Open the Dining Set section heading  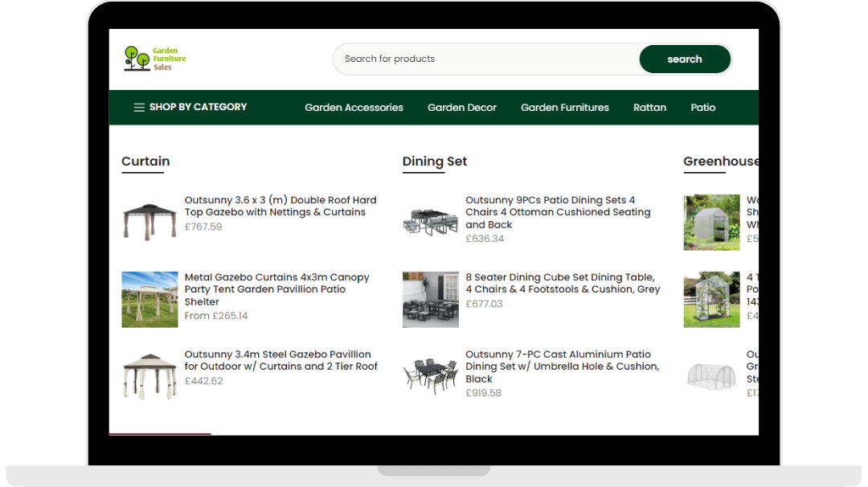coord(434,162)
